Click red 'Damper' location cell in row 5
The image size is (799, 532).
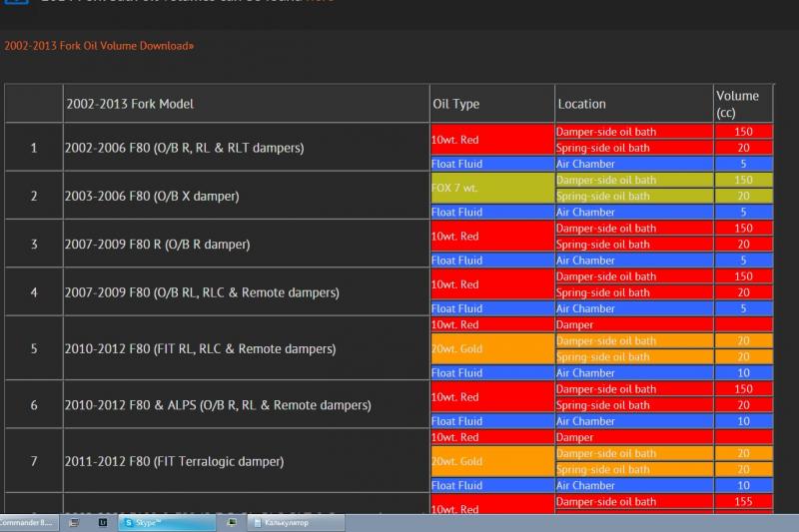pos(634,324)
